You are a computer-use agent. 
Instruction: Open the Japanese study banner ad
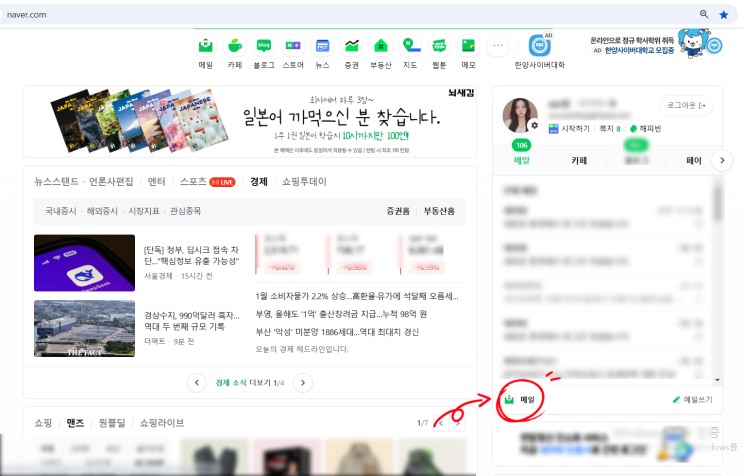(250, 121)
